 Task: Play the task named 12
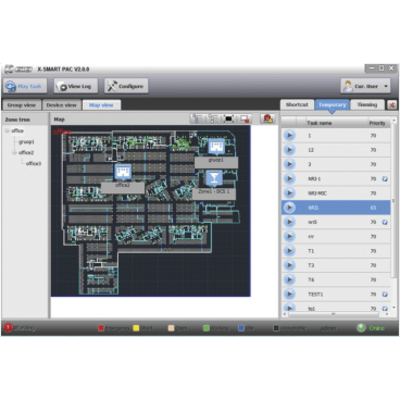point(289,150)
